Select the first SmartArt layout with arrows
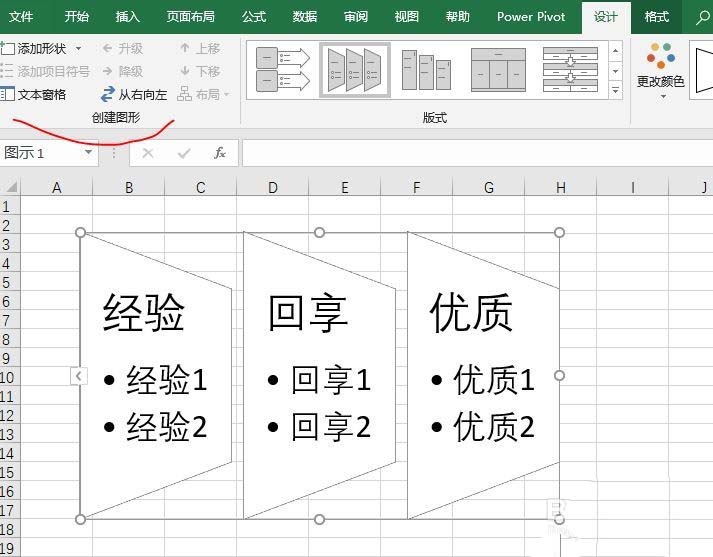The image size is (713, 557). pyautogui.click(x=283, y=70)
